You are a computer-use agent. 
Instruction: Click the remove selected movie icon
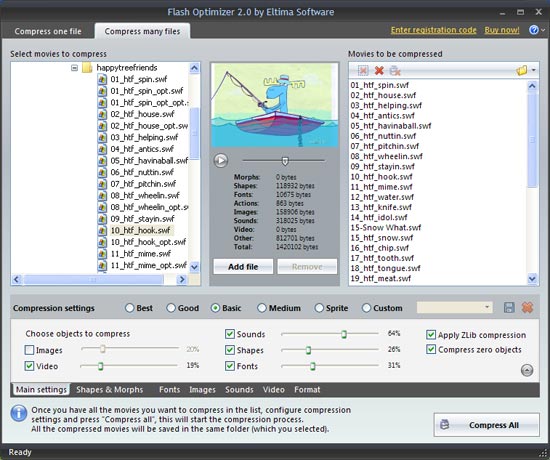pos(363,71)
